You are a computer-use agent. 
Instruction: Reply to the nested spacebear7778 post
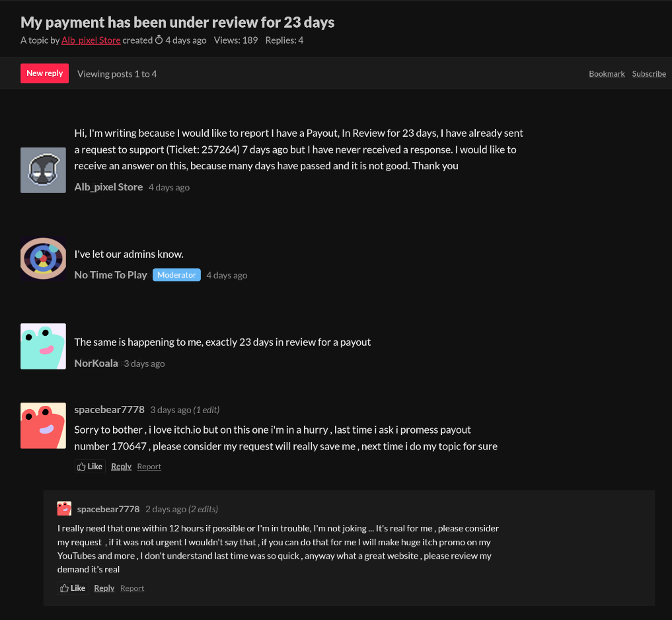point(104,588)
